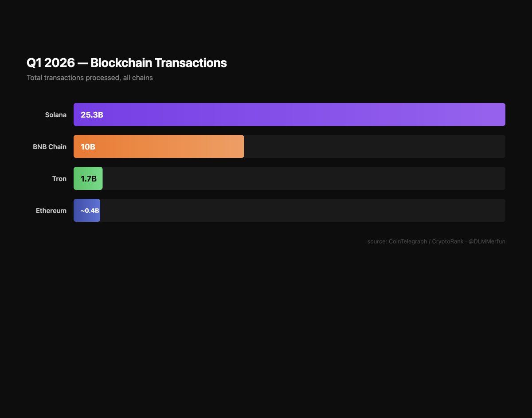The height and width of the screenshot is (418, 532).
Task: Click the empty track of Tron bar
Action: tap(304, 178)
